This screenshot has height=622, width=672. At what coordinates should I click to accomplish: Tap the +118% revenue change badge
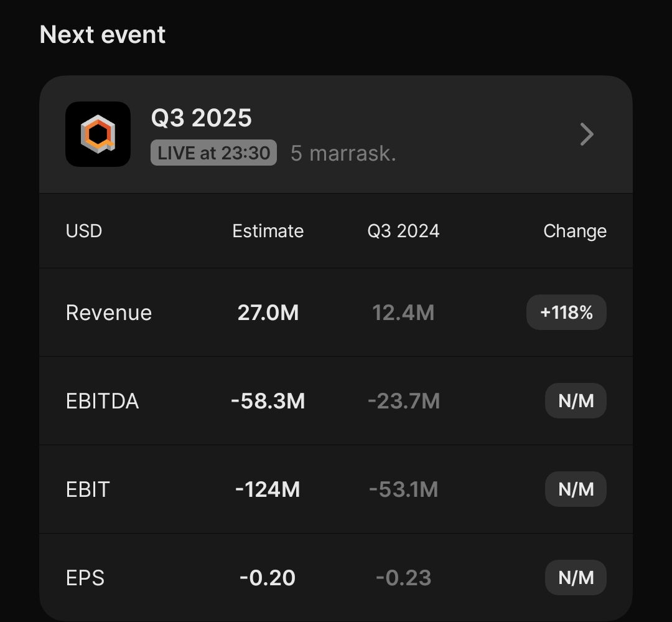(x=566, y=313)
